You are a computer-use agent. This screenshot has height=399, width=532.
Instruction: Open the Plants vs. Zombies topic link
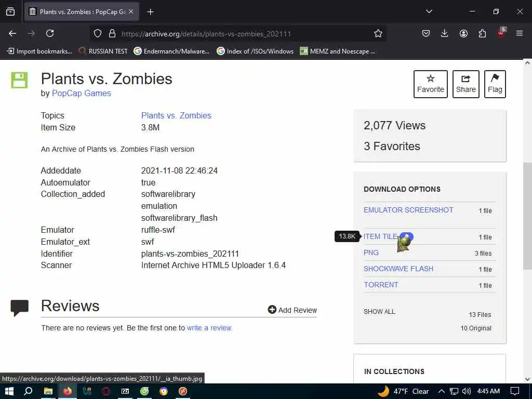[176, 115]
